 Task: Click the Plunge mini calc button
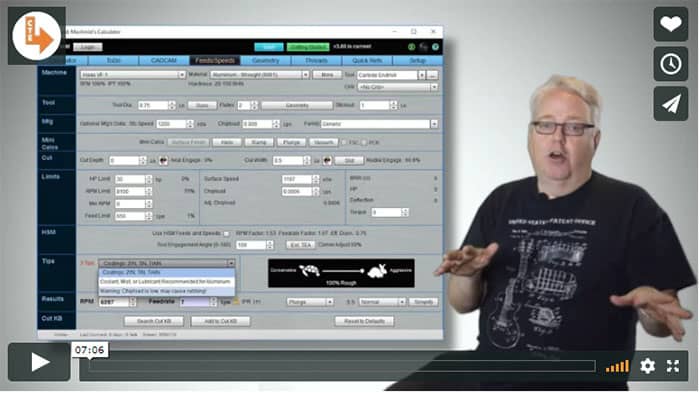[x=292, y=142]
